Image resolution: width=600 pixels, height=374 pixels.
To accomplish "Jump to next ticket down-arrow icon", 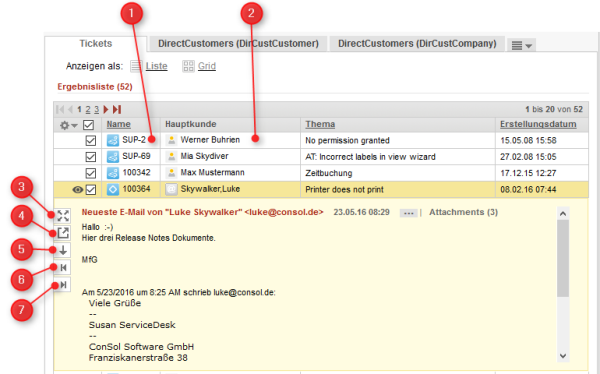I will point(63,250).
